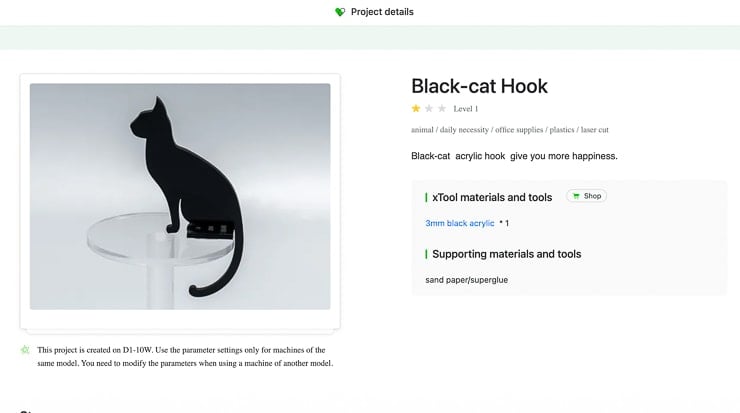Click the third gray star rating
Screen dimensions: 740x413
coord(442,109)
